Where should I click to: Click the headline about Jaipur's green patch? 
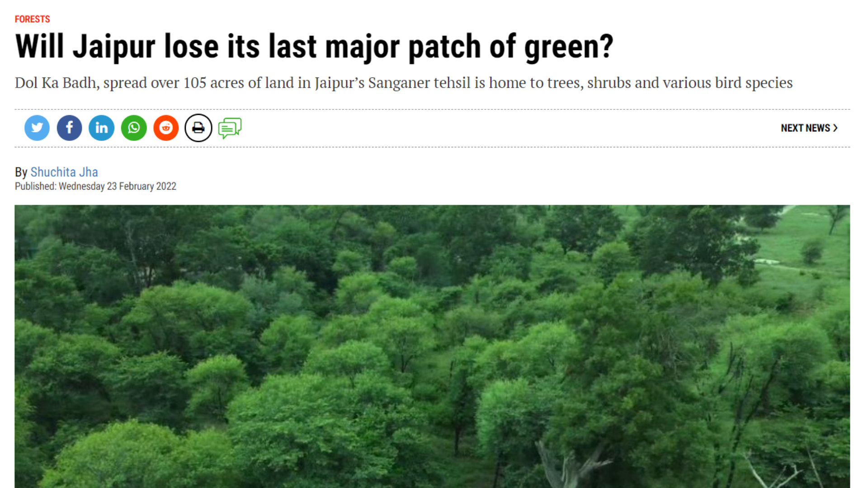(x=314, y=47)
